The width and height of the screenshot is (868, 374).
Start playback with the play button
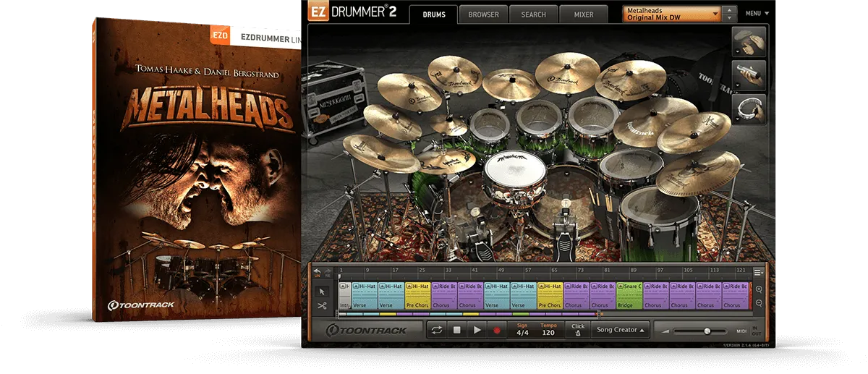coord(476,330)
